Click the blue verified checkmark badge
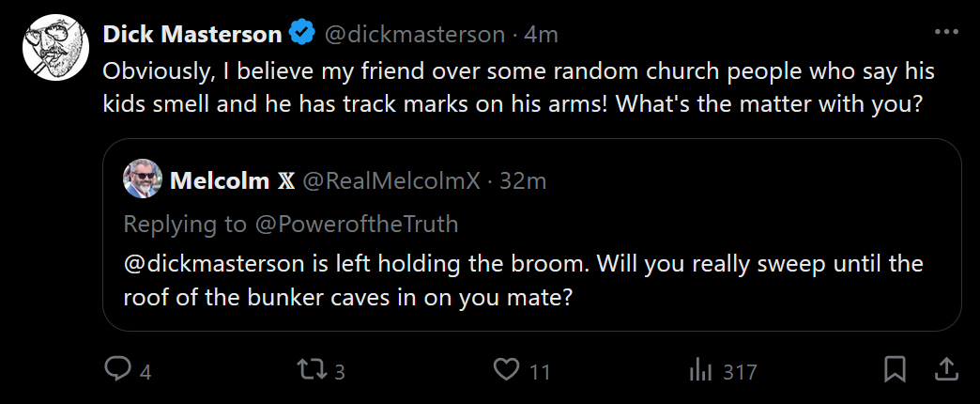Image resolution: width=980 pixels, height=404 pixels. point(301,33)
